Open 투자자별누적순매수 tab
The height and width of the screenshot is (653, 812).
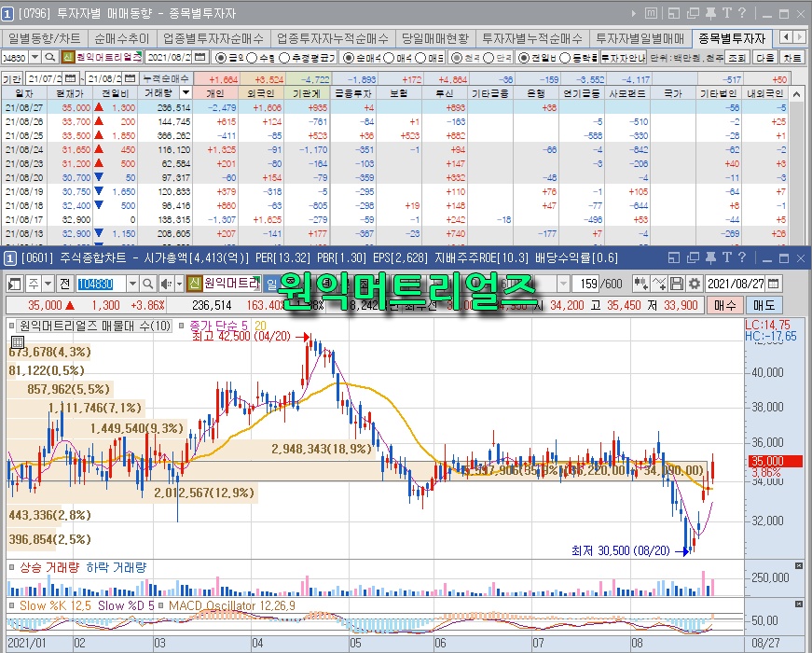(531, 38)
